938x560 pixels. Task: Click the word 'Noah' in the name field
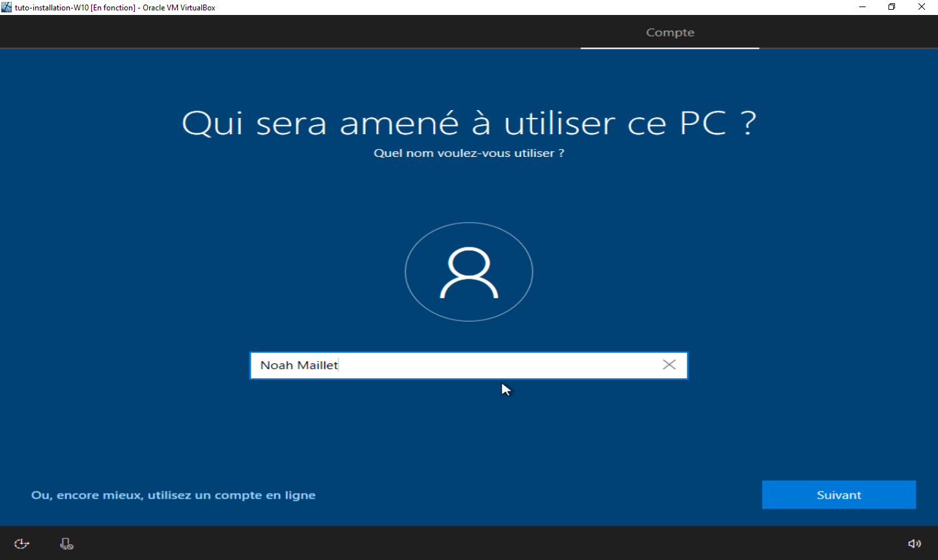click(x=276, y=365)
